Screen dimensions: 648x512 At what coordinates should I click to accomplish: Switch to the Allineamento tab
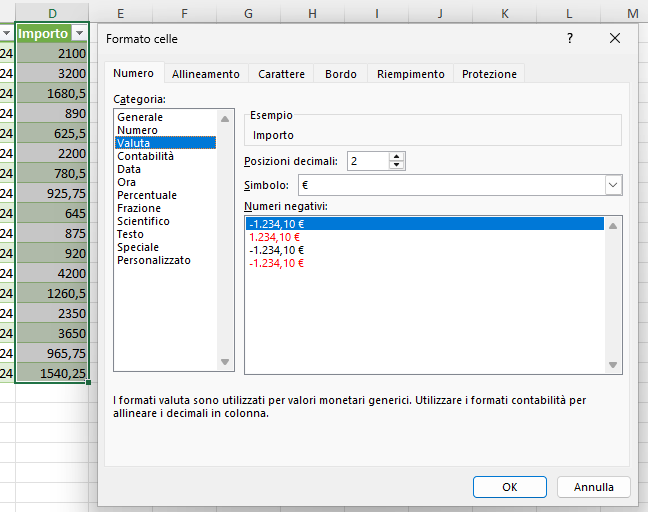click(205, 74)
